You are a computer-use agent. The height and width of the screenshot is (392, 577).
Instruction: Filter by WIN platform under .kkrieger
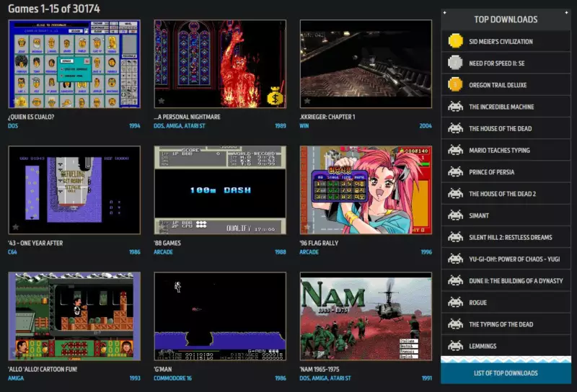[304, 126]
